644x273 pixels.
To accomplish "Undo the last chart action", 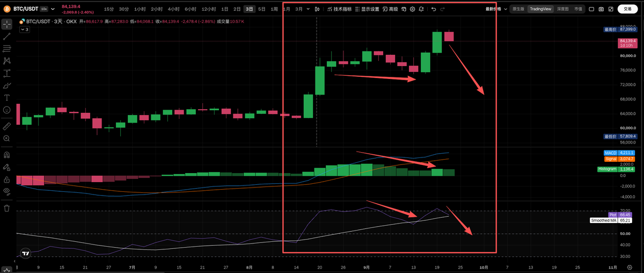I will pyautogui.click(x=434, y=9).
